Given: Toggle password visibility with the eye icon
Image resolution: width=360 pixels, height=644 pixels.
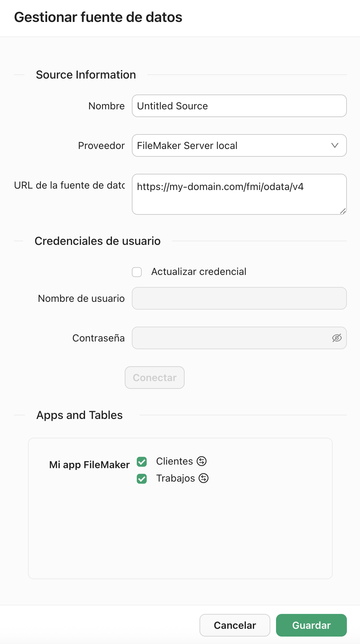Looking at the screenshot, I should click(337, 338).
